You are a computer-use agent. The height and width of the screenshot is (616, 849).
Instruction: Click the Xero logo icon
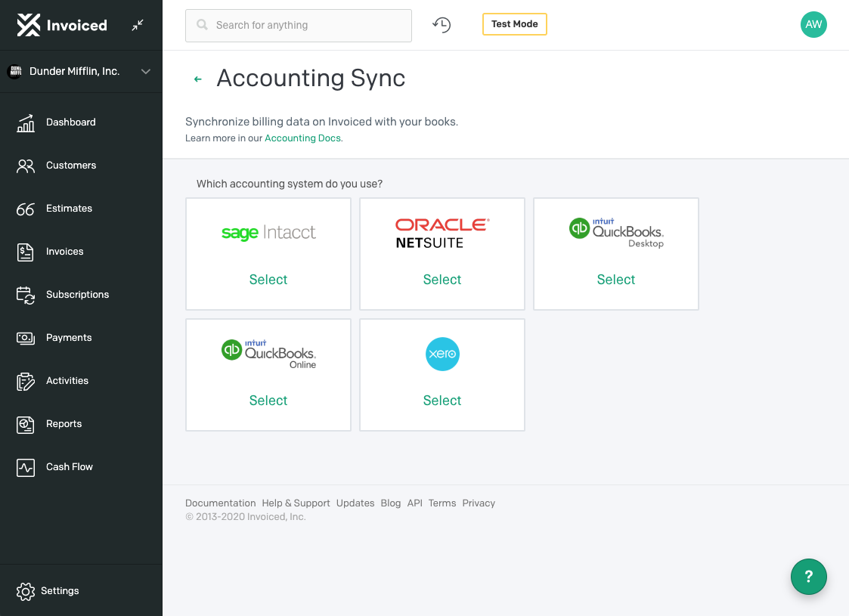442,354
